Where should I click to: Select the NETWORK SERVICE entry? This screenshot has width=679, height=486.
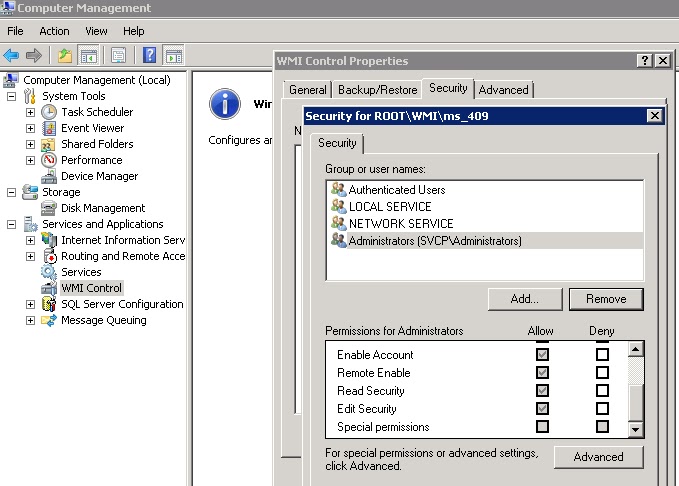pyautogui.click(x=485, y=224)
